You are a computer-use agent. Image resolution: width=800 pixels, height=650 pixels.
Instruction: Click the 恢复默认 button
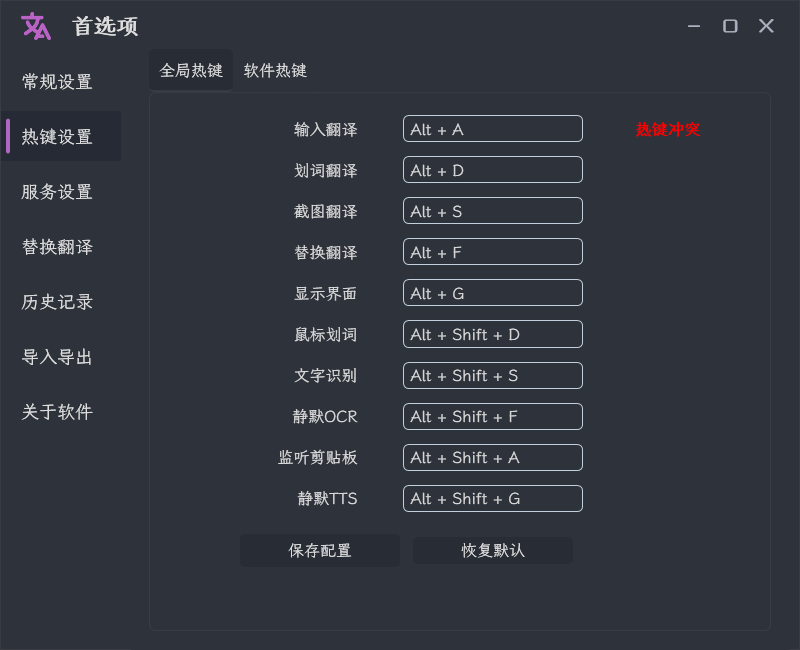click(x=493, y=551)
